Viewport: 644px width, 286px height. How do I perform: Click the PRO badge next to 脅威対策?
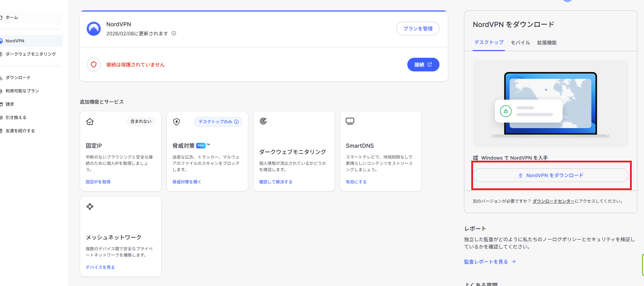click(x=201, y=146)
